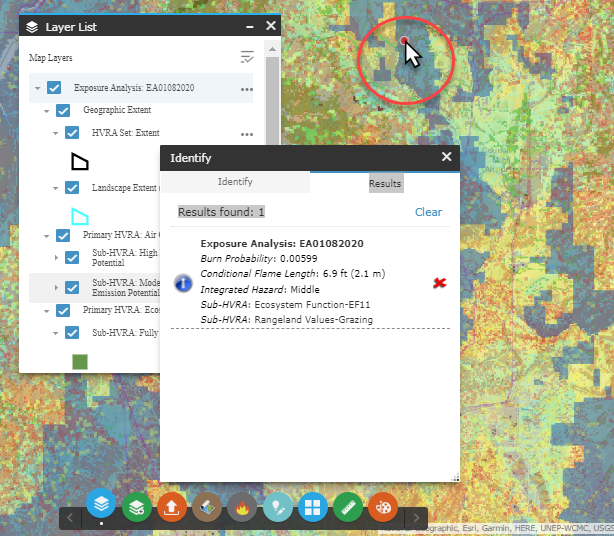Click Layer List scroll up arrow
614x536 pixels.
(x=272, y=49)
